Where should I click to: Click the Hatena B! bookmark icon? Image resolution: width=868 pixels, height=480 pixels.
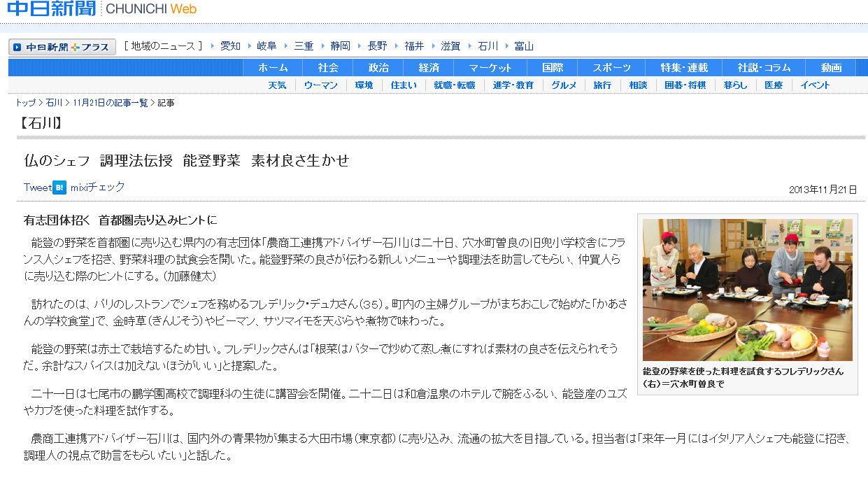59,188
